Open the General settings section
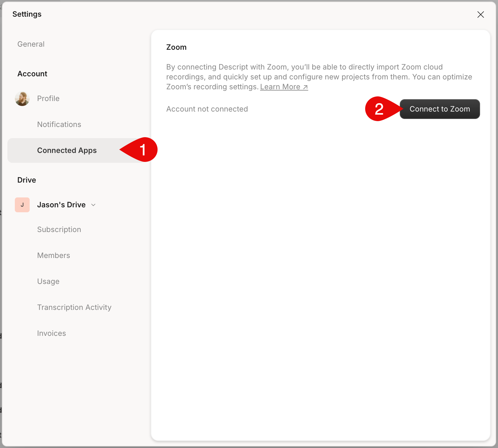This screenshot has height=448, width=498. coord(31,44)
